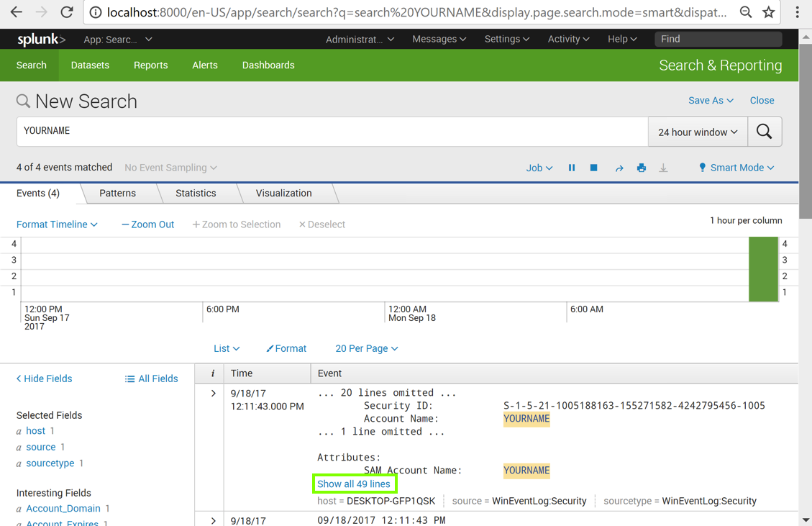Pause the search job
The image size is (812, 526).
pos(572,168)
